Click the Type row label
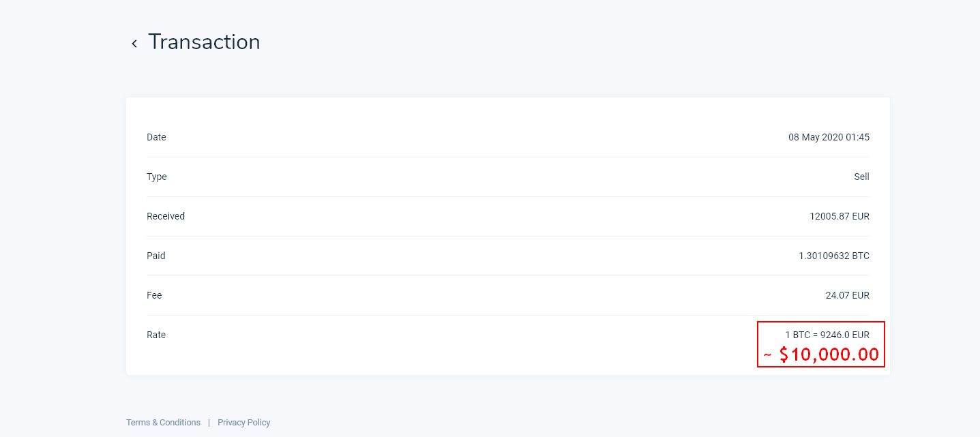 coord(157,177)
